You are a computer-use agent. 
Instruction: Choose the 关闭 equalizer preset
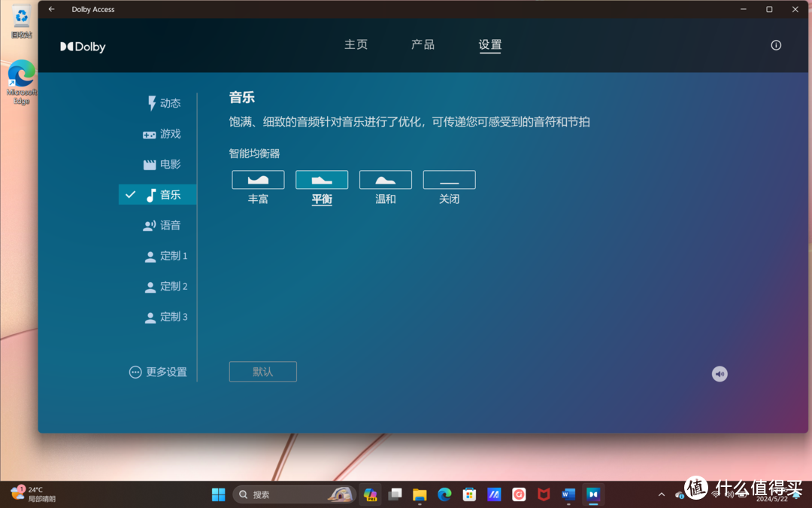point(449,180)
